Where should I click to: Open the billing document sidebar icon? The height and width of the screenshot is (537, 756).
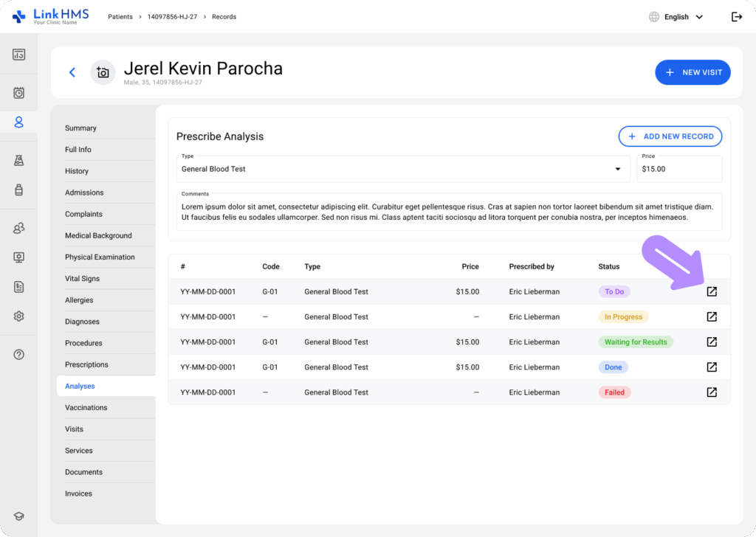(x=18, y=287)
